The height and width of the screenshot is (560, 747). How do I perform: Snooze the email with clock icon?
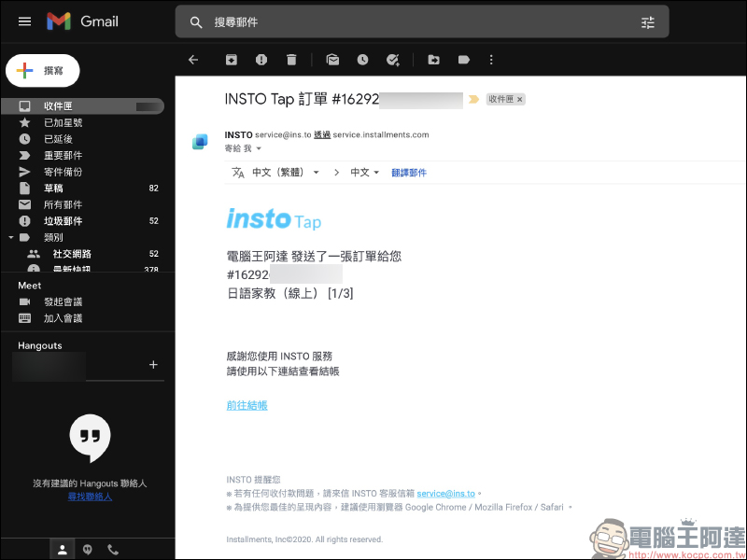[362, 60]
